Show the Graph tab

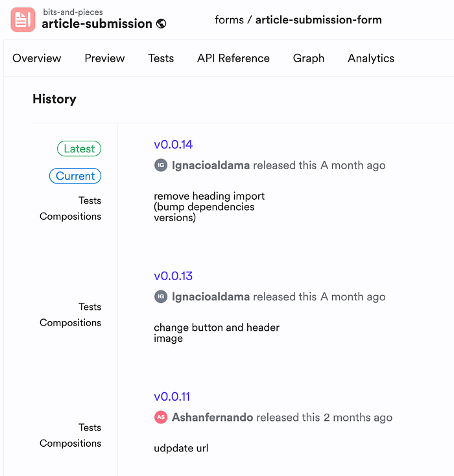309,58
